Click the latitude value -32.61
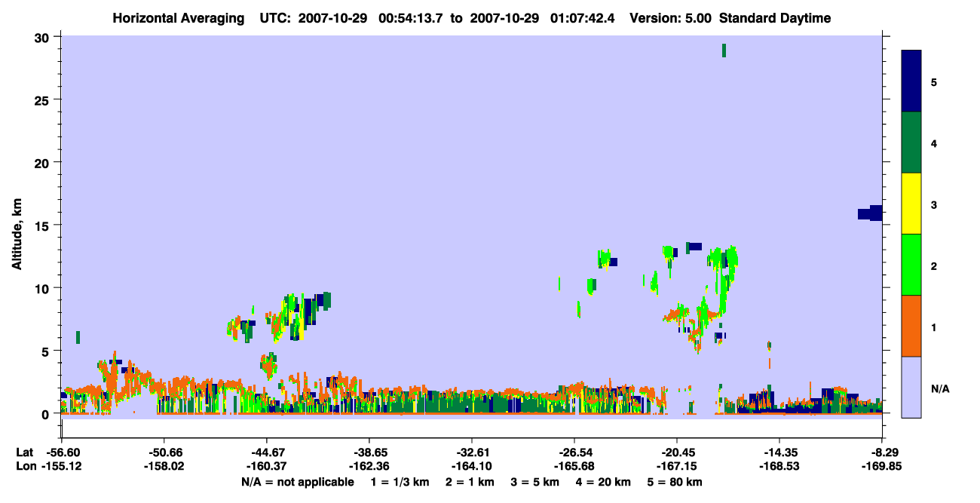The width and height of the screenshot is (980, 503). click(x=471, y=452)
